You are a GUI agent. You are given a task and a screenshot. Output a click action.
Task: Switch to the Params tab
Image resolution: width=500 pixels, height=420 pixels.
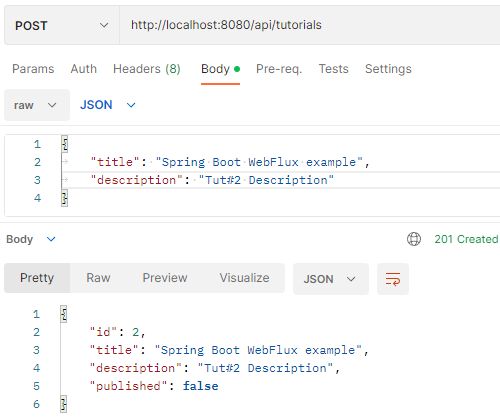(x=33, y=69)
